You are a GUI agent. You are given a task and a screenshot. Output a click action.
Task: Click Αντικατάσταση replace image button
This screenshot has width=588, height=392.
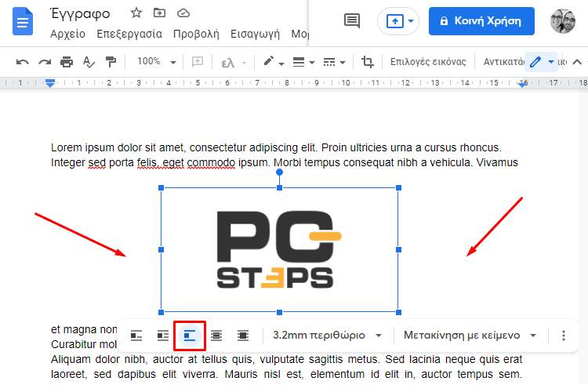point(503,61)
